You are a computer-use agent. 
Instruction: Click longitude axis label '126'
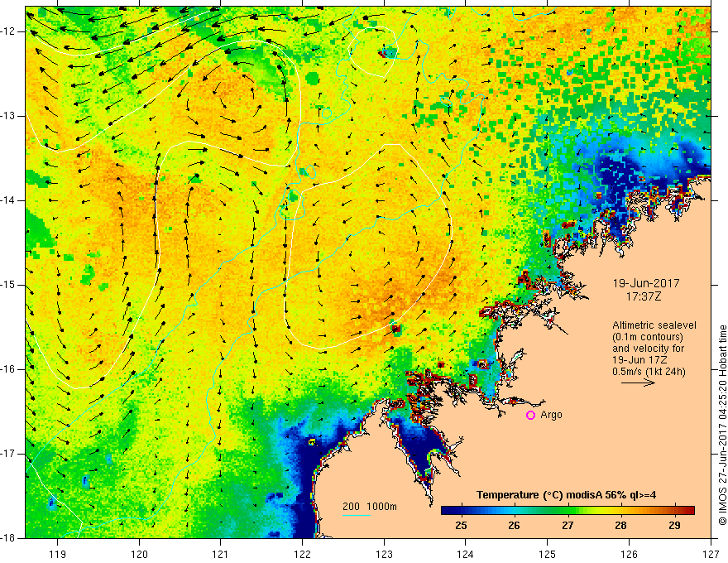pyautogui.click(x=629, y=554)
